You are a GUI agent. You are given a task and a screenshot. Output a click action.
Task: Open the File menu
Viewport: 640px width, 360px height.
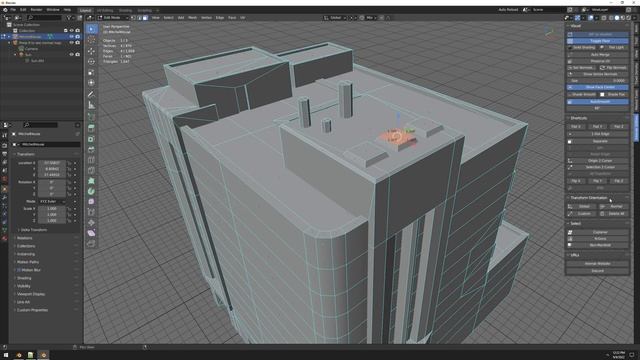click(13, 10)
